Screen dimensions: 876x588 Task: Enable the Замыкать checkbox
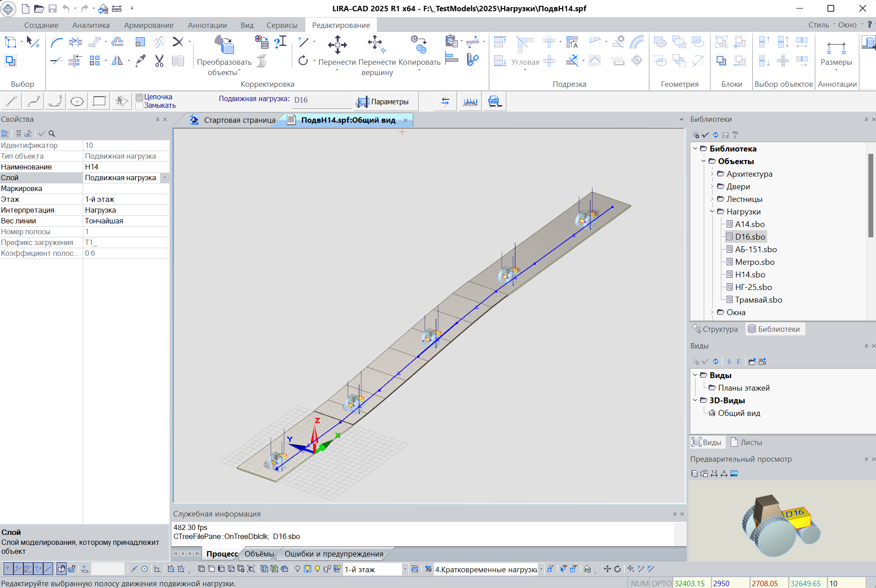point(140,106)
